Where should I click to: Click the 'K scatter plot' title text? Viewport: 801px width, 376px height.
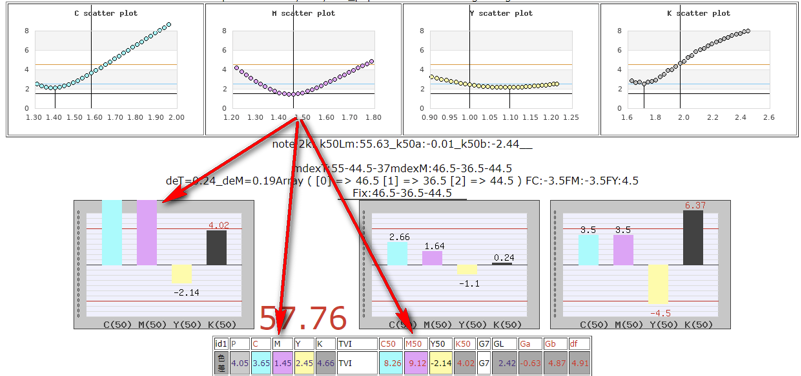click(698, 13)
